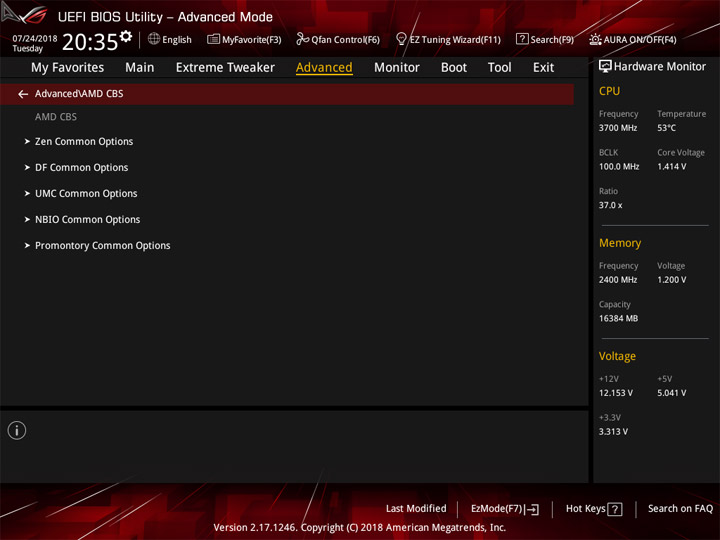Switch to EzMode(F7)
720x540 pixels.
[x=497, y=509]
